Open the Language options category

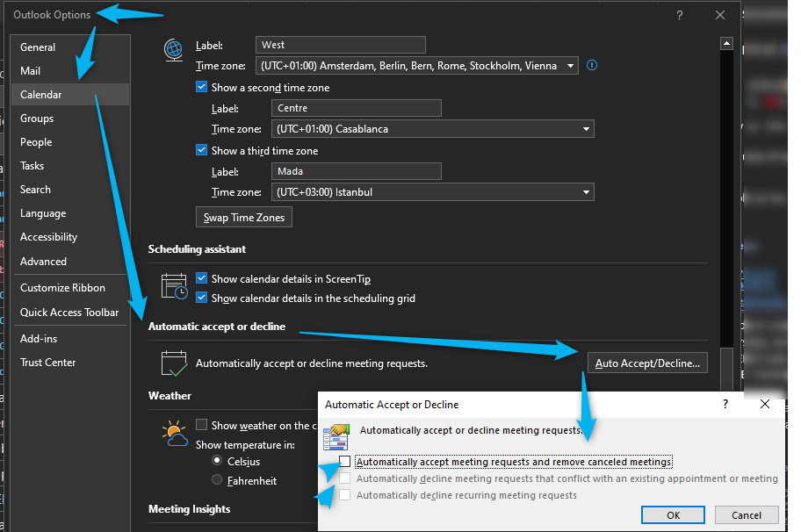tap(70, 213)
